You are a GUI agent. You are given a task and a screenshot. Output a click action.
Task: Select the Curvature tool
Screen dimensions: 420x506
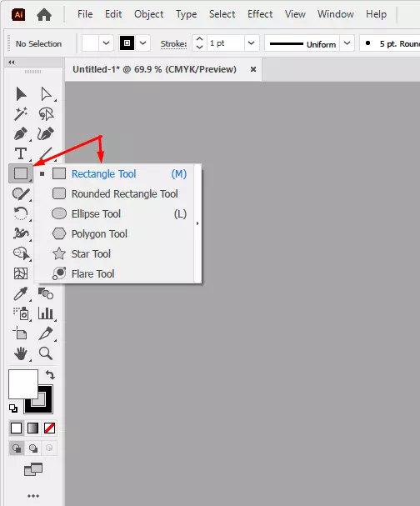[46, 133]
